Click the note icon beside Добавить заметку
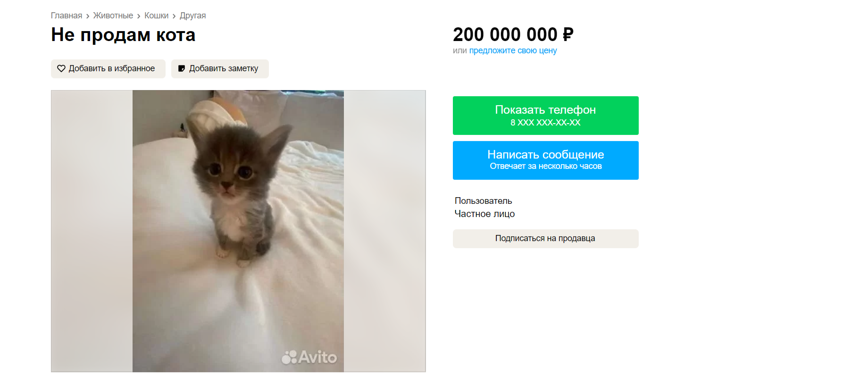Viewport: 868px width, 386px height. 182,68
